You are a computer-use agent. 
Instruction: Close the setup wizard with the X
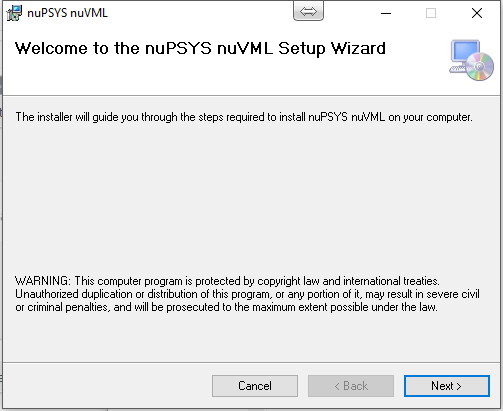tap(477, 13)
